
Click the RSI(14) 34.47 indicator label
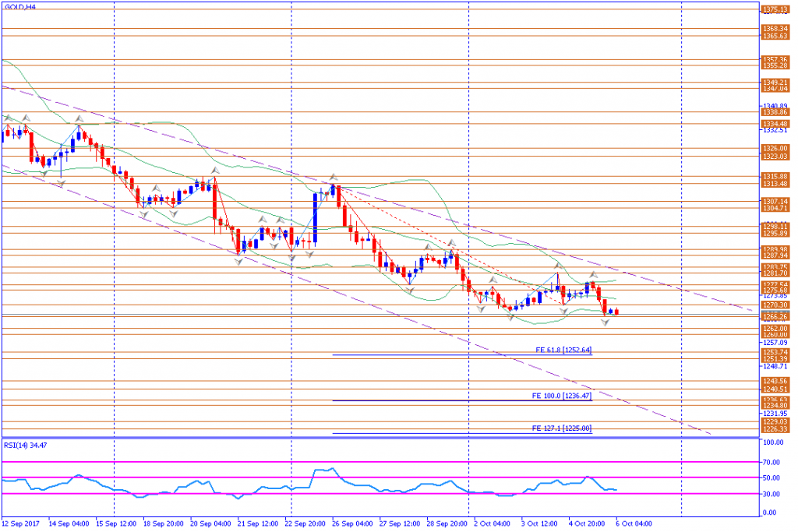[26, 446]
